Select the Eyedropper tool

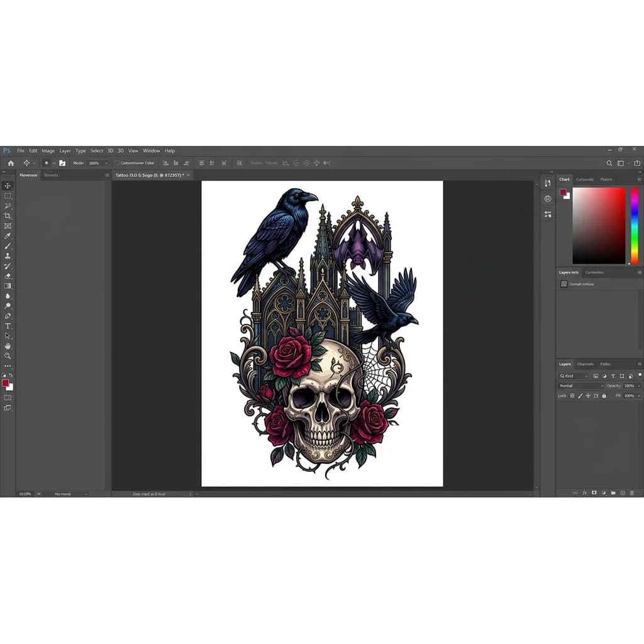8,236
